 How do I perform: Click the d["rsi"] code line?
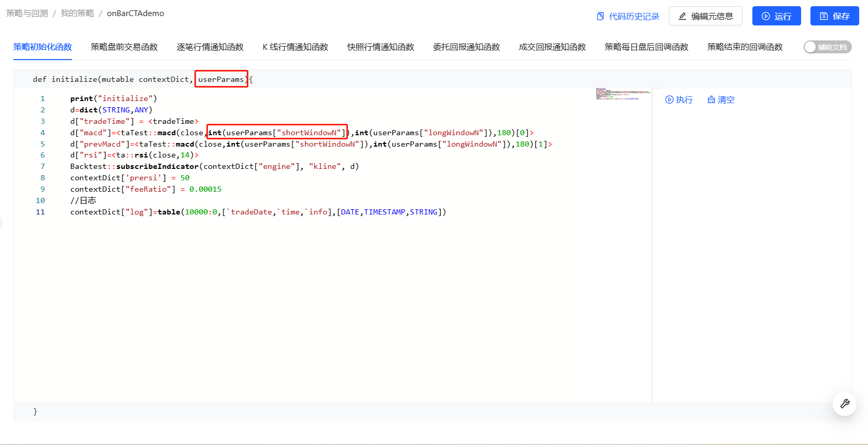[x=134, y=155]
